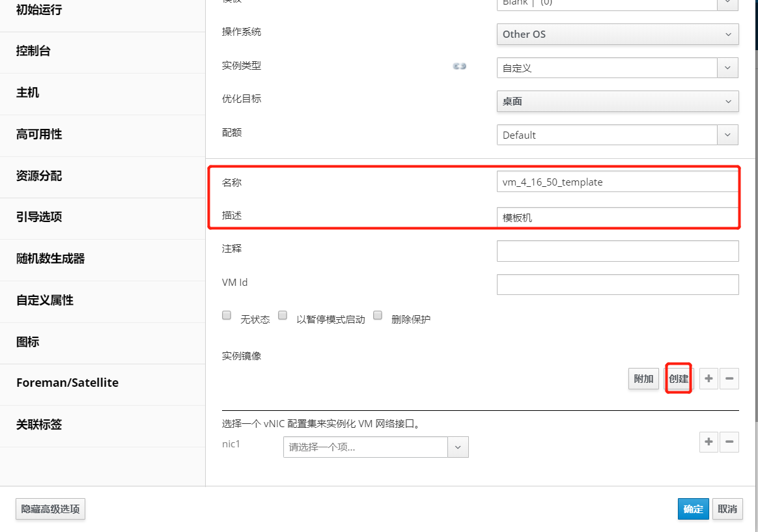
Task: Click the 创建 instance image button
Action: (x=679, y=379)
